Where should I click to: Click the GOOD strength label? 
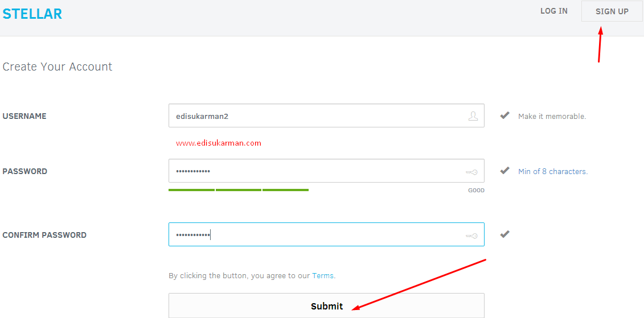476,191
